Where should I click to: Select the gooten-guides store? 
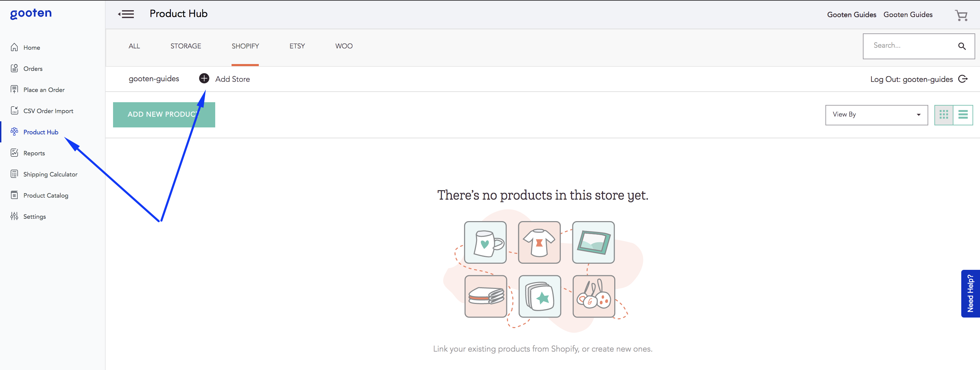[x=154, y=79]
